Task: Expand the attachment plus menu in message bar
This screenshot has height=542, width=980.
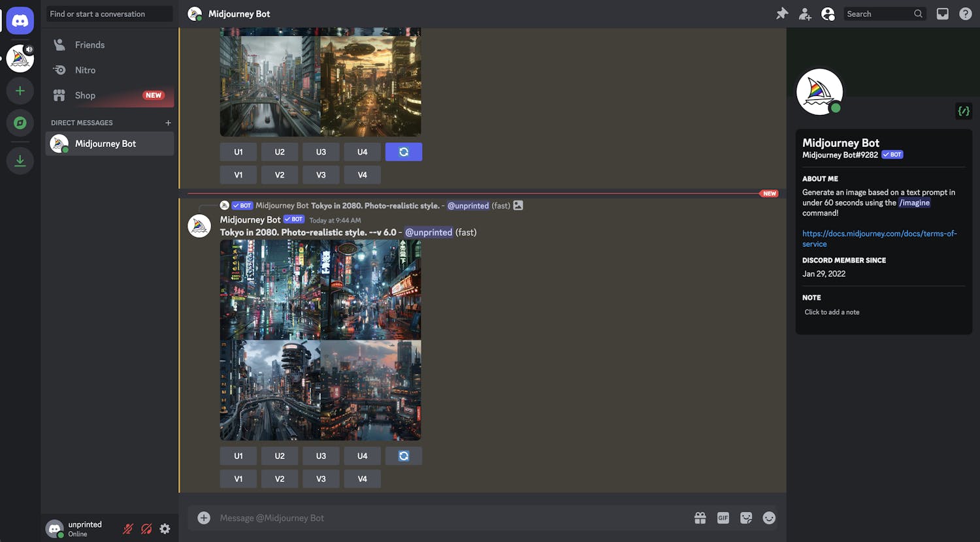Action: click(204, 518)
